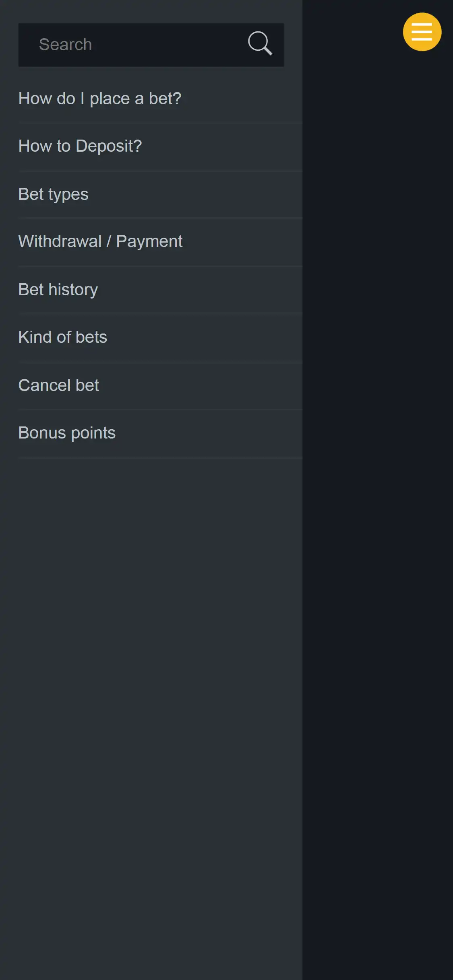Open the 'How do I place a bet?' topic
453x980 pixels.
pyautogui.click(x=100, y=99)
